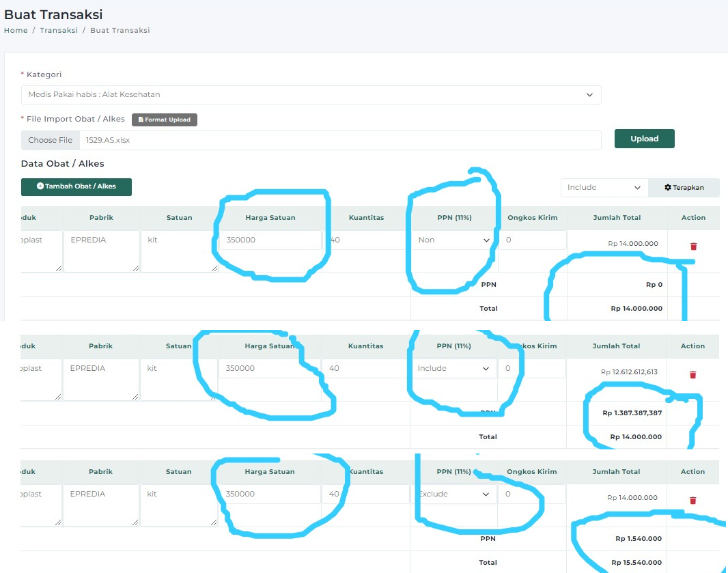Delete the row totaling Rp 12.612.612,613
The image size is (728, 573).
point(692,375)
